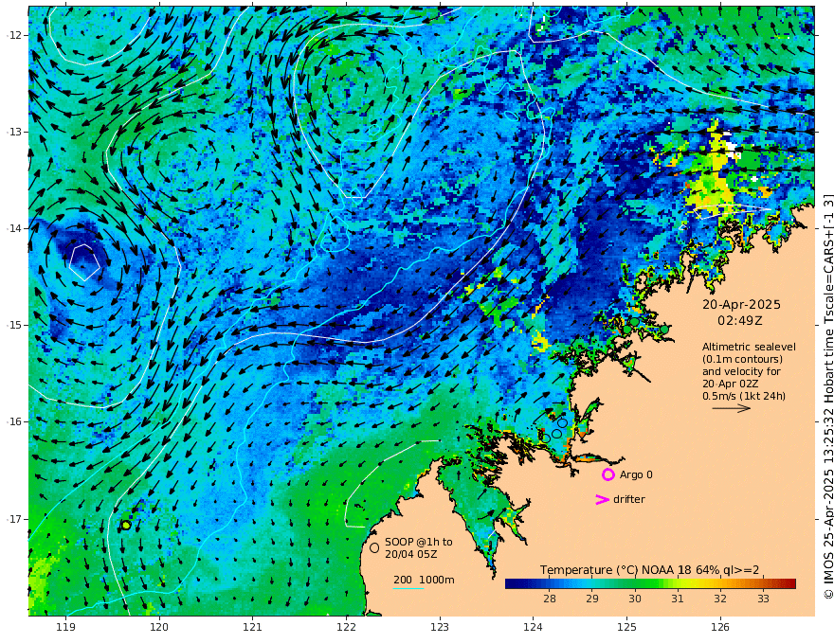The height and width of the screenshot is (644, 834).
Task: Click the dark red end of the temperature colorbar
Action: coord(789,584)
